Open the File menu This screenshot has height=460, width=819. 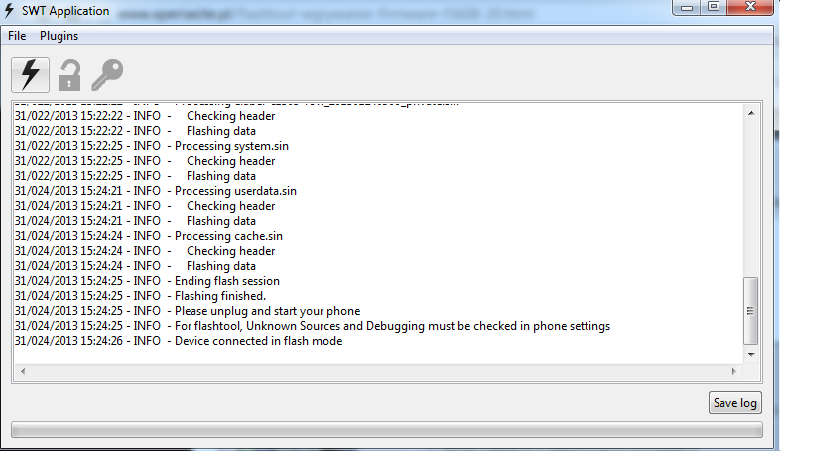click(x=16, y=36)
